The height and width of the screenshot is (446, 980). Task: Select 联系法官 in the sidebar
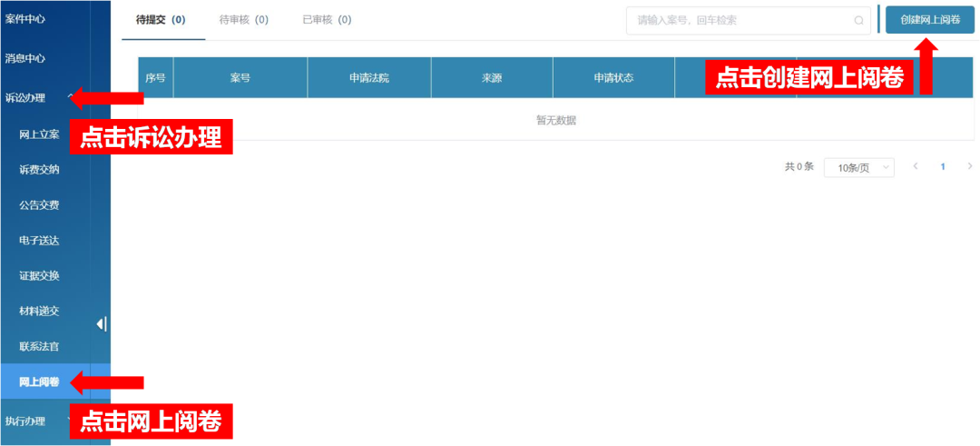tap(39, 346)
